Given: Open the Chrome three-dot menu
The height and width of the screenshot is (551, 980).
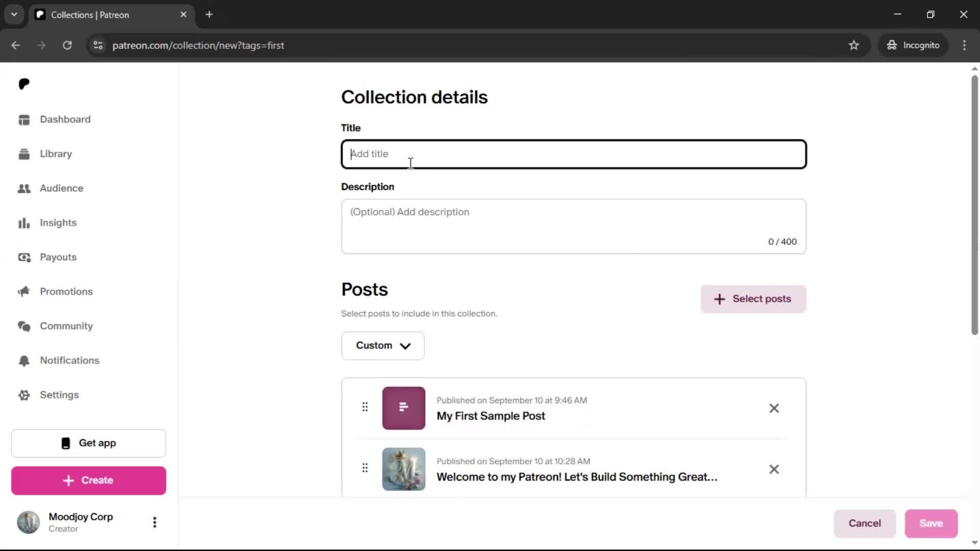Looking at the screenshot, I should pyautogui.click(x=964, y=45).
